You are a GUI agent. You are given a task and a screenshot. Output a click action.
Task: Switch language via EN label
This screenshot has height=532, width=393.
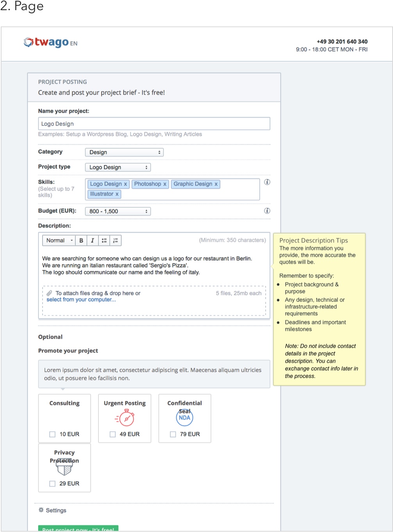coord(74,44)
